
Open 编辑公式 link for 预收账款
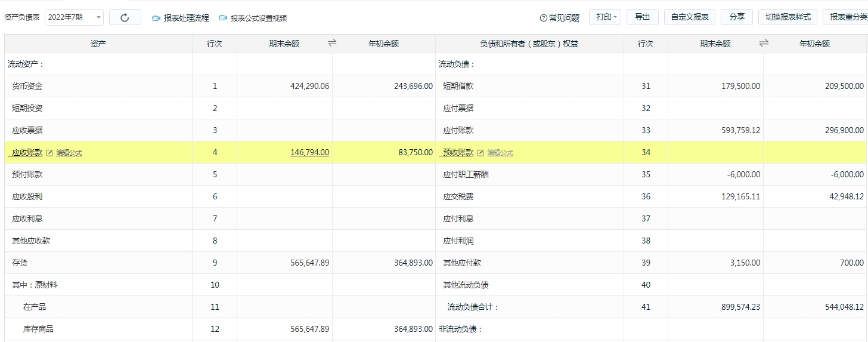500,153
